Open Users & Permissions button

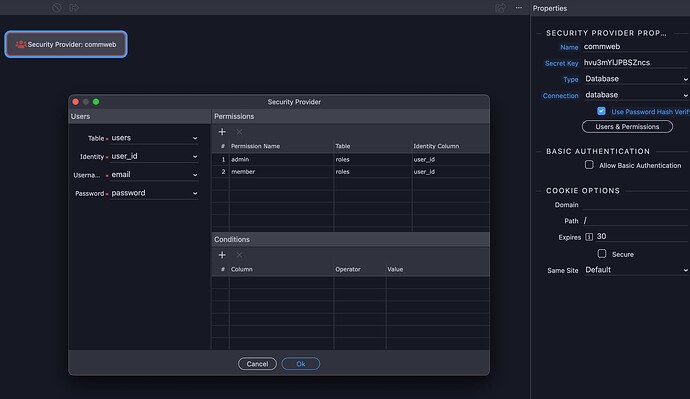[627, 127]
